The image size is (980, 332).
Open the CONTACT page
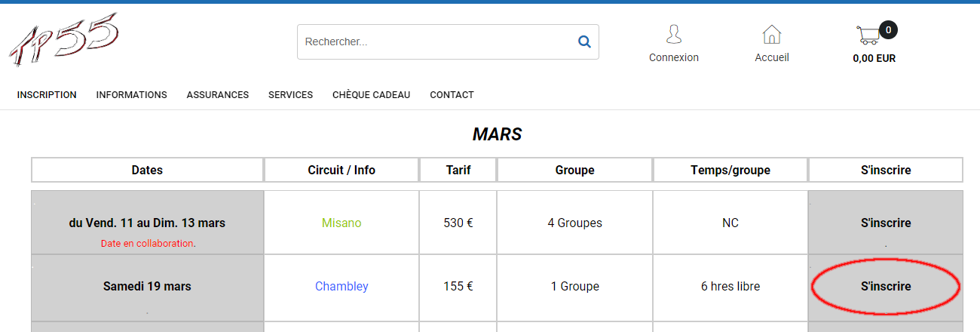(x=452, y=95)
